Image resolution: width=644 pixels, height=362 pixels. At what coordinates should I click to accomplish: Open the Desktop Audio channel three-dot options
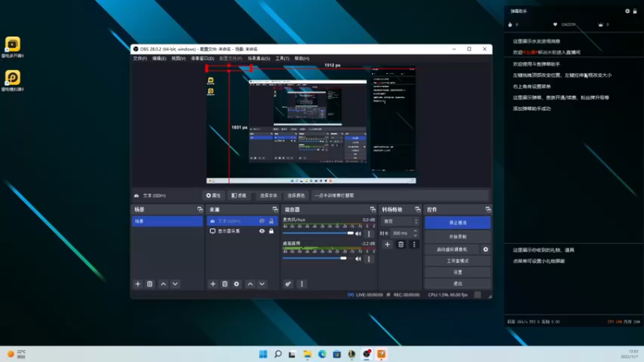pos(369,259)
